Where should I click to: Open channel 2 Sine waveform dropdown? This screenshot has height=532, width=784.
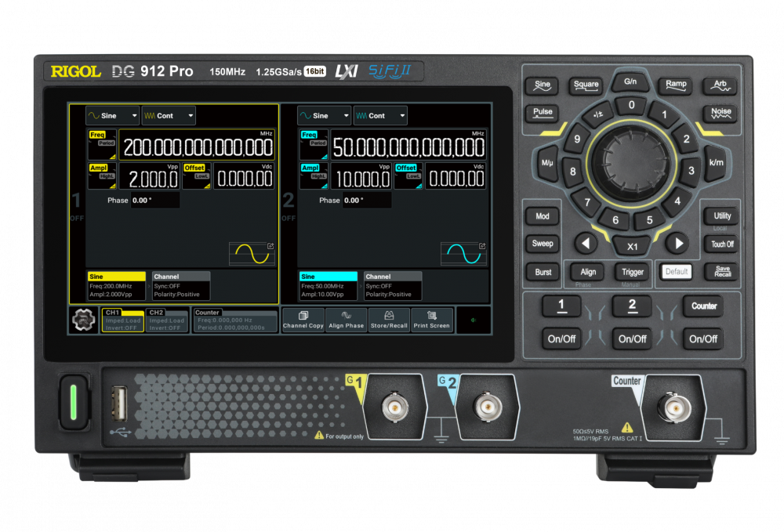[324, 115]
